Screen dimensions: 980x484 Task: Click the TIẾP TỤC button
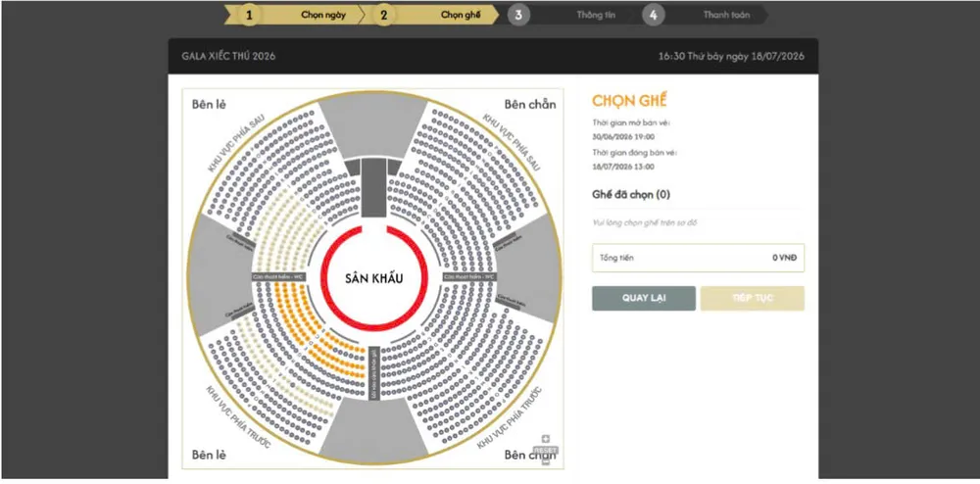tap(753, 298)
